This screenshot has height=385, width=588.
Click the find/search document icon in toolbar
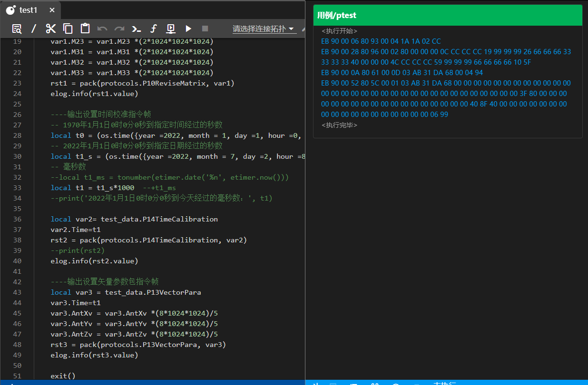pyautogui.click(x=17, y=29)
